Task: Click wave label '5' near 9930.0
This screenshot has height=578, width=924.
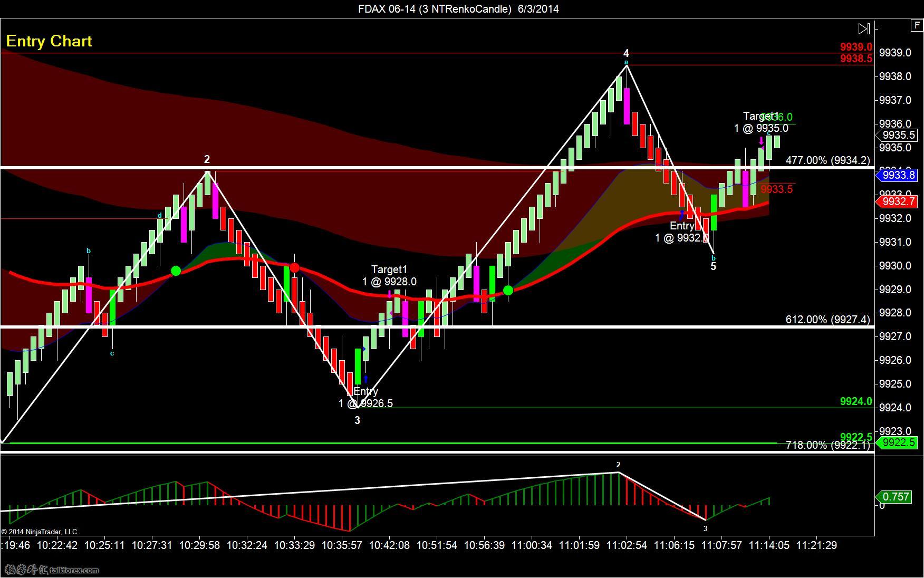Action: coord(713,267)
